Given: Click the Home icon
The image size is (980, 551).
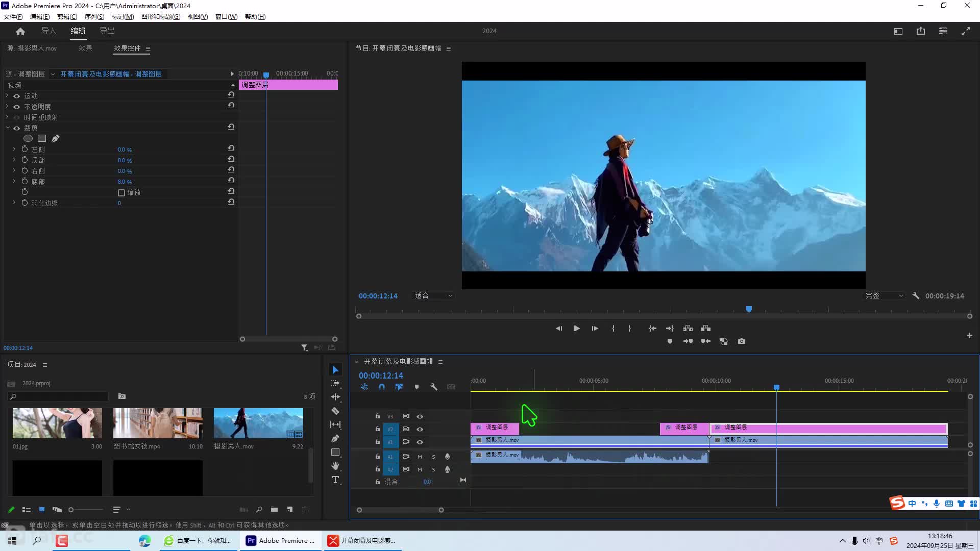Looking at the screenshot, I should pyautogui.click(x=20, y=31).
